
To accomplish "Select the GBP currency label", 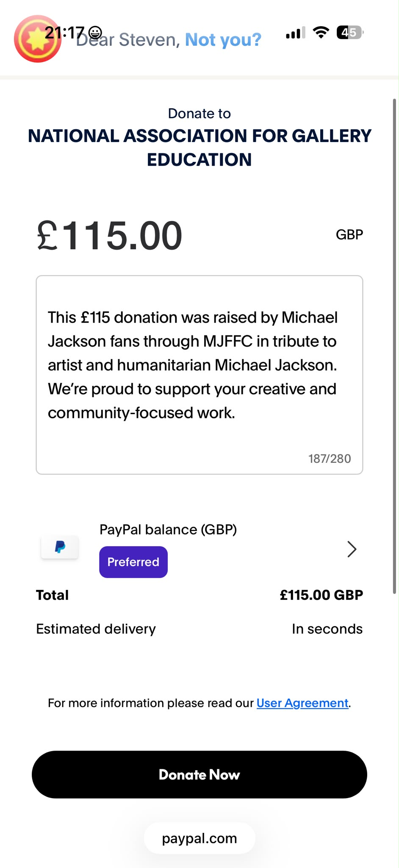I will point(349,234).
